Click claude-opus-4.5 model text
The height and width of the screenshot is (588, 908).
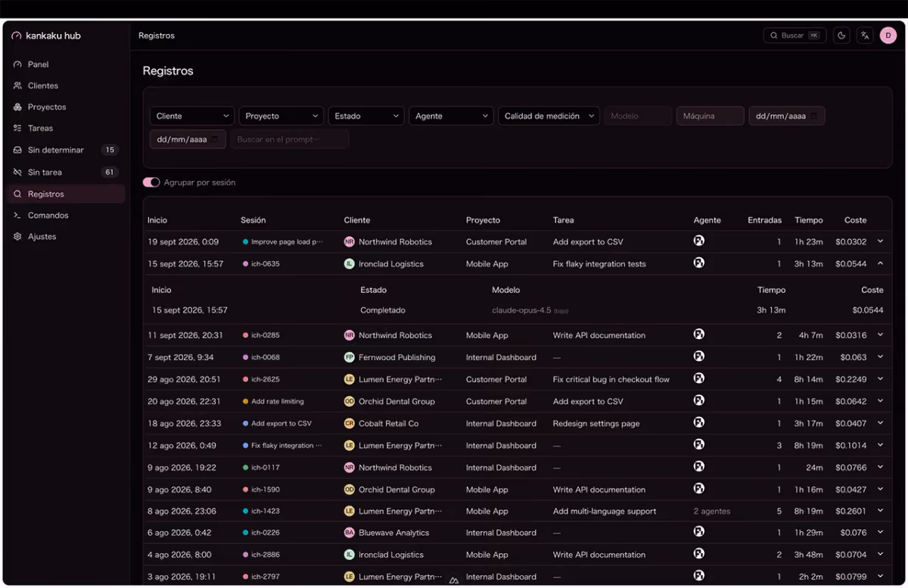(521, 310)
